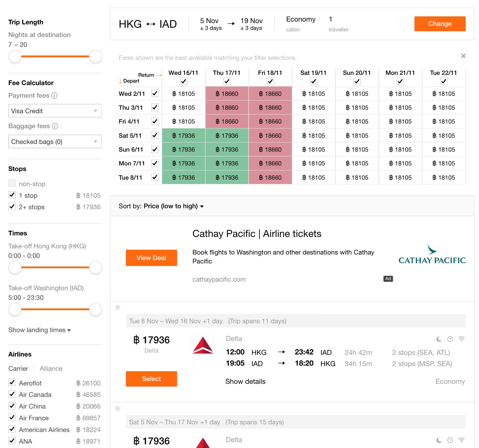Click wifi icon on first Delta result
The width and height of the screenshot is (479, 448).
pyautogui.click(x=461, y=339)
